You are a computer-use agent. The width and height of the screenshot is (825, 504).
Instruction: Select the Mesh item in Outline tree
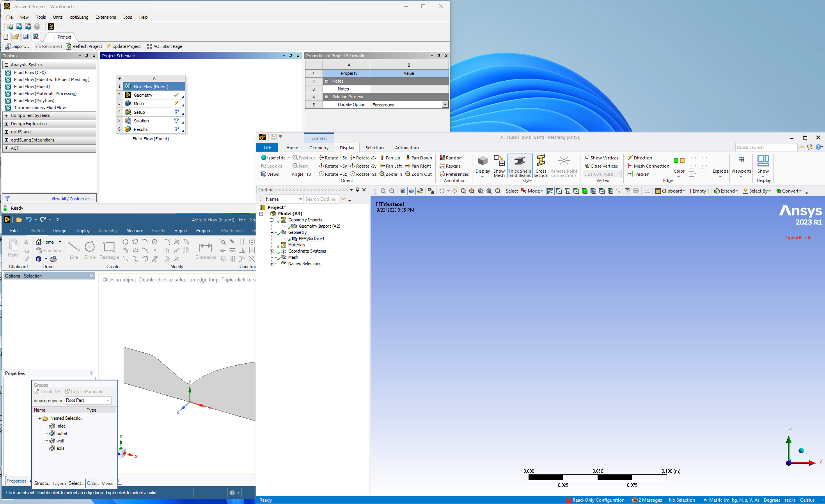coord(293,258)
